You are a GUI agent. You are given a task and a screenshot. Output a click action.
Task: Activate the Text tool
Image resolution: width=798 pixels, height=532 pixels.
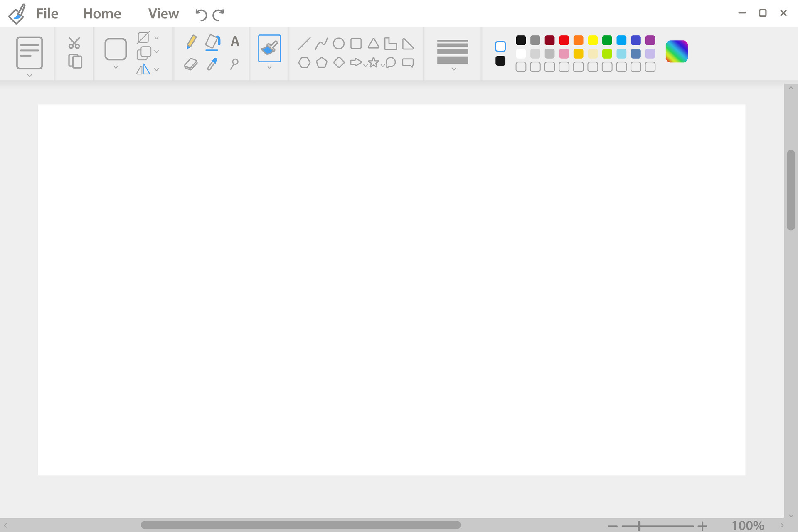[235, 41]
